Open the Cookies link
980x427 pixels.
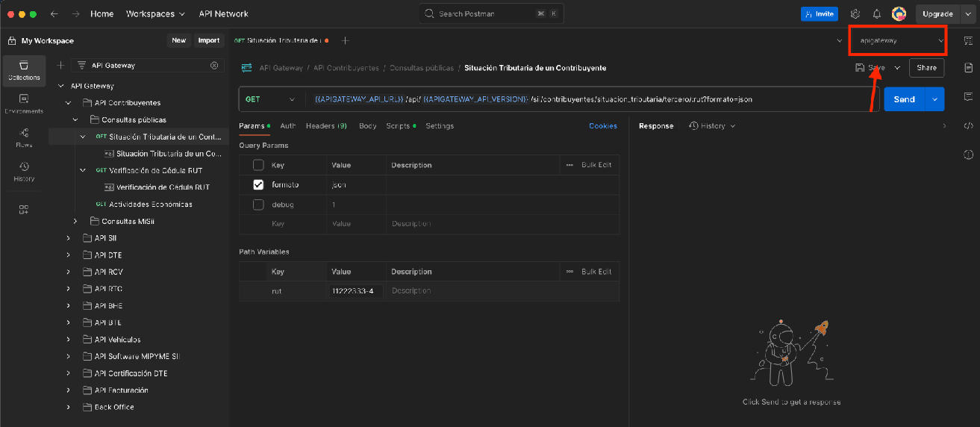603,126
